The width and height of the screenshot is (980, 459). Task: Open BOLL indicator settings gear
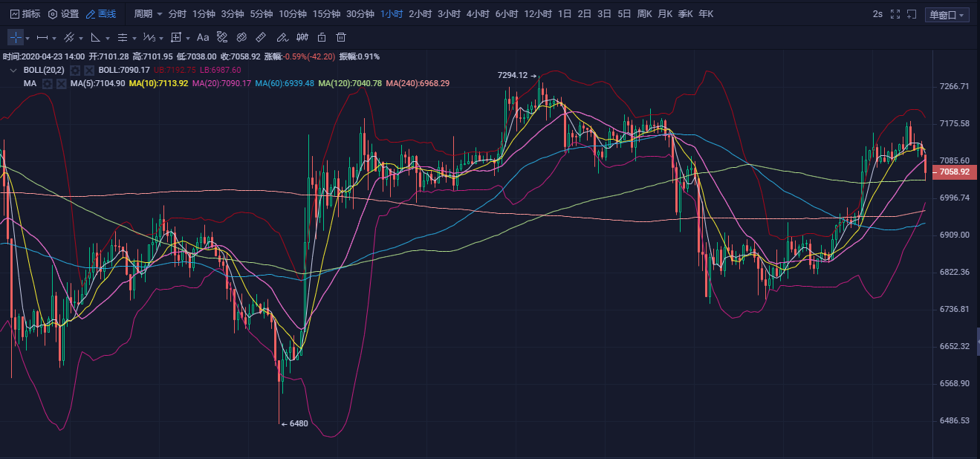(x=75, y=70)
